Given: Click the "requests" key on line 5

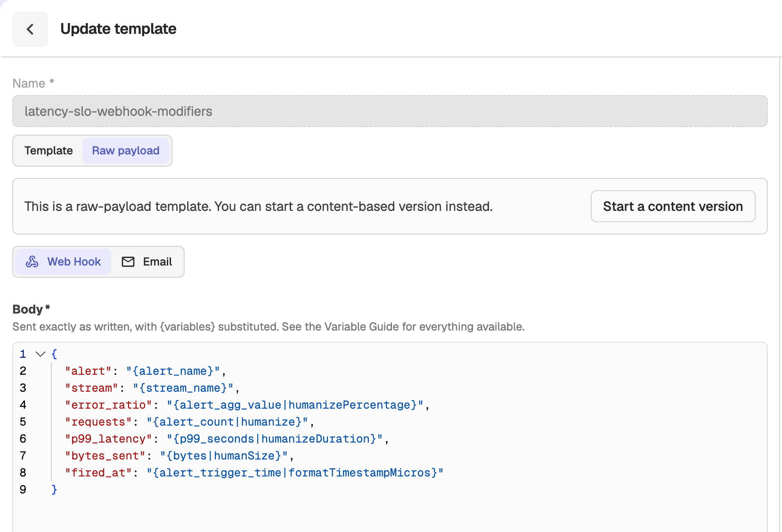Looking at the screenshot, I should pyautogui.click(x=98, y=422).
